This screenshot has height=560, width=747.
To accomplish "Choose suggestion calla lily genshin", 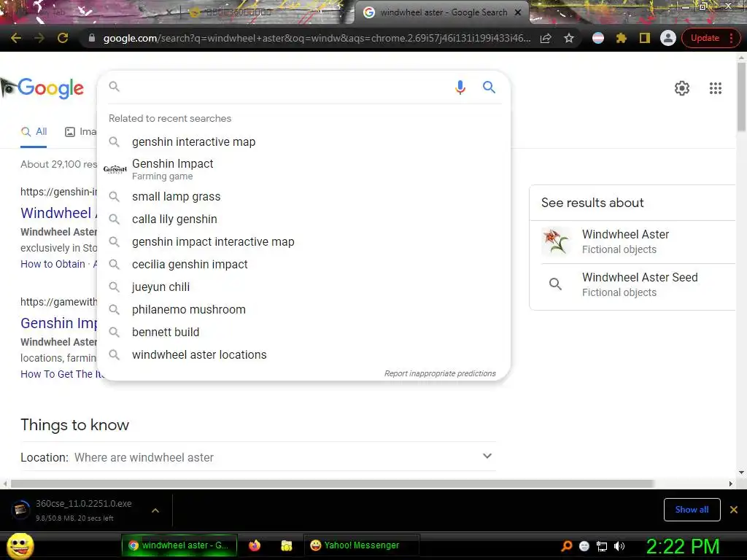I will click(303, 219).
